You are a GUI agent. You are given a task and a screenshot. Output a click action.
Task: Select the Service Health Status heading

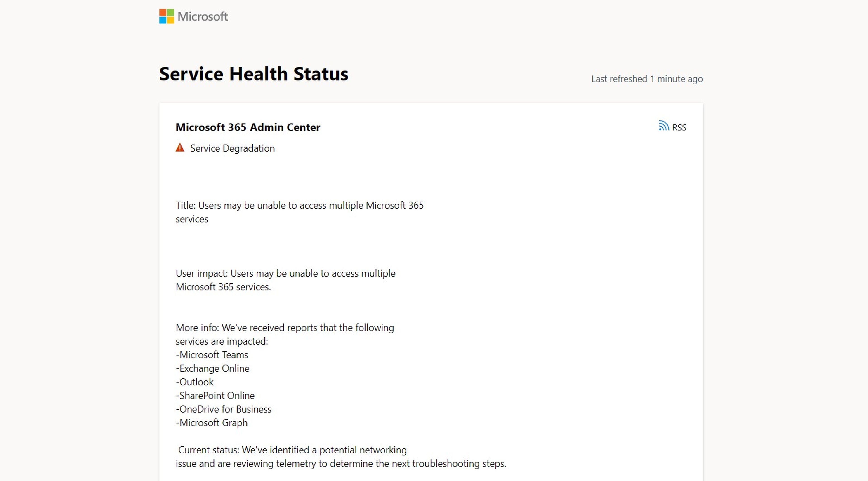254,74
